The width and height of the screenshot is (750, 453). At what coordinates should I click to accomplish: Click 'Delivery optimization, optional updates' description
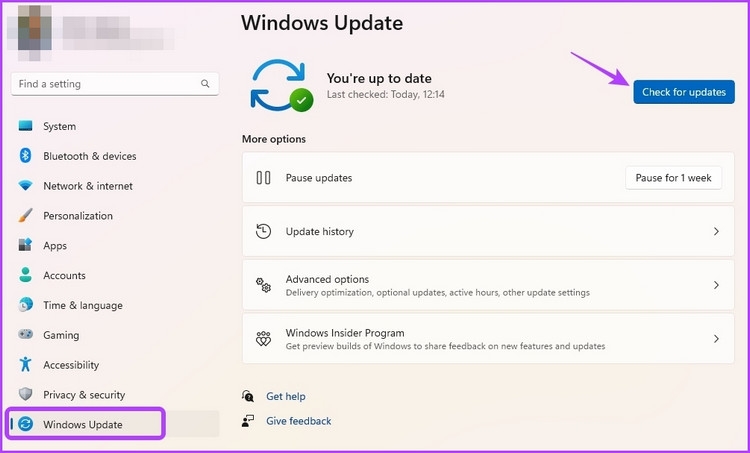pyautogui.click(x=438, y=292)
